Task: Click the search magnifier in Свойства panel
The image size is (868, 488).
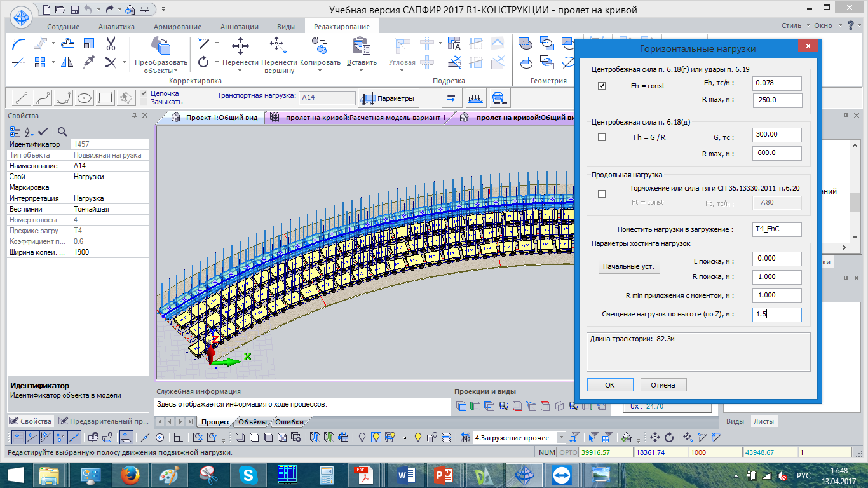Action: point(62,132)
